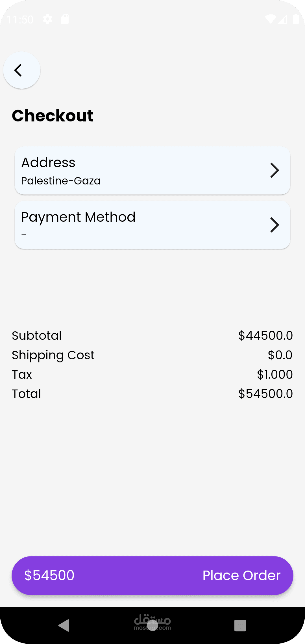Tap the Place Order label
Image resolution: width=305 pixels, height=644 pixels.
pyautogui.click(x=241, y=575)
